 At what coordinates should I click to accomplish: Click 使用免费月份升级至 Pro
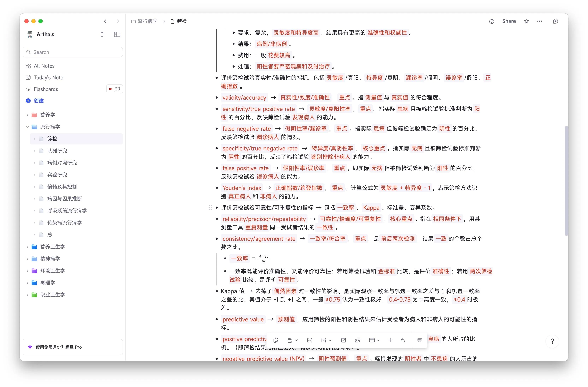[73, 347]
